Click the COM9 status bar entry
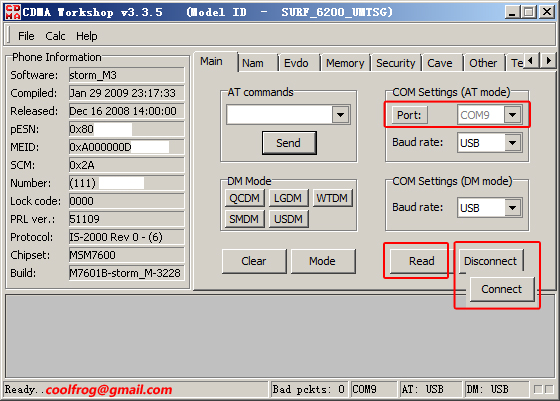 click(x=374, y=389)
